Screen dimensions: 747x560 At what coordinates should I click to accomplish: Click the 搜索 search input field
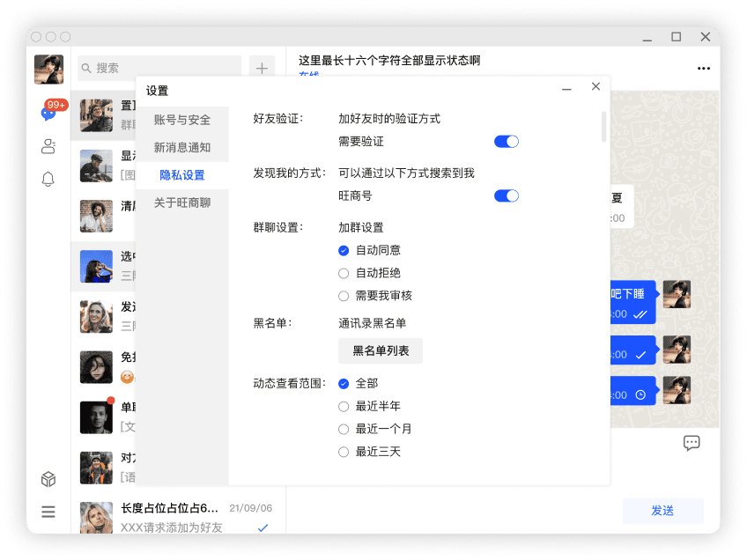point(159,68)
